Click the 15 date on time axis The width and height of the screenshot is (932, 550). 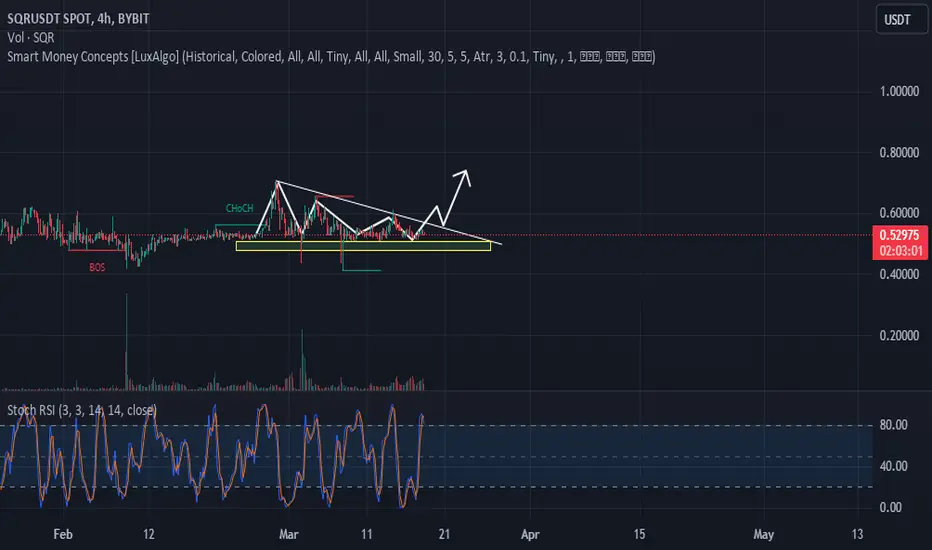point(639,534)
